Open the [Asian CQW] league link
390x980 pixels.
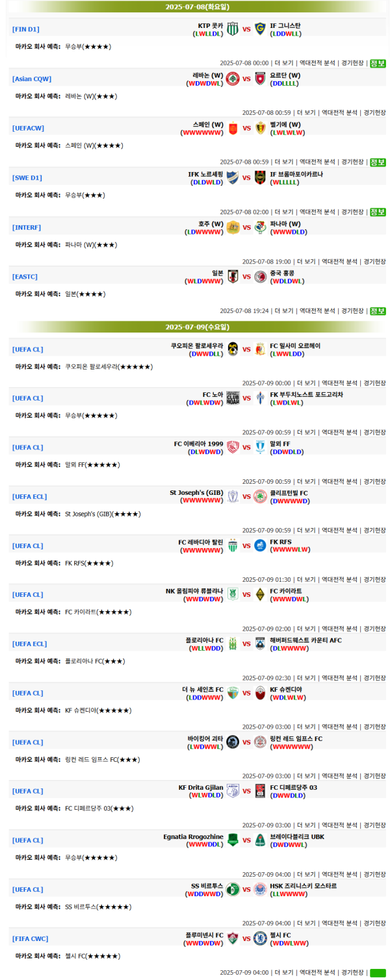32,79
